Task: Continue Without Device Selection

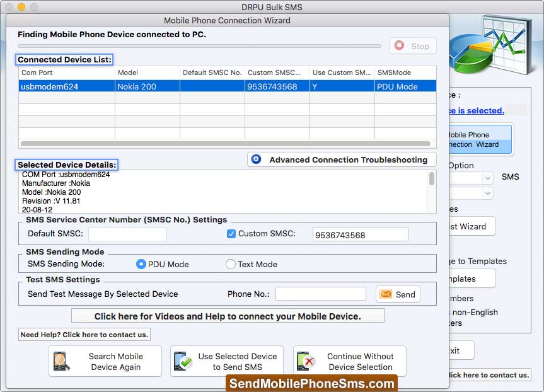Action: (x=350, y=362)
